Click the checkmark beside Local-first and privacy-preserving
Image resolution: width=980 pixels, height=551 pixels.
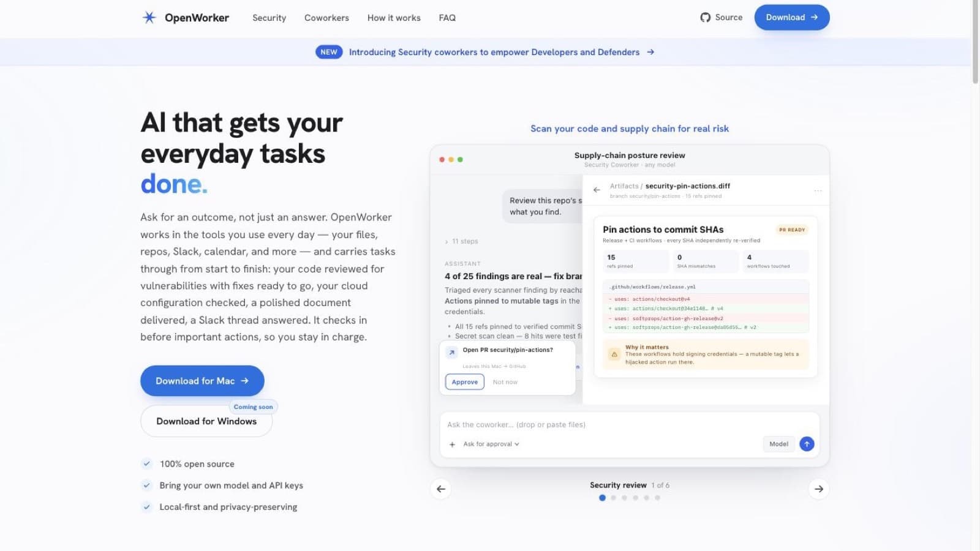tap(146, 506)
